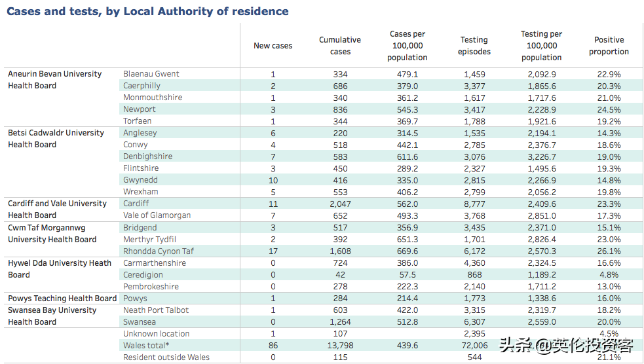Select Ceredigion's positive proportion 4.8%
This screenshot has width=644, height=364.
(x=609, y=275)
